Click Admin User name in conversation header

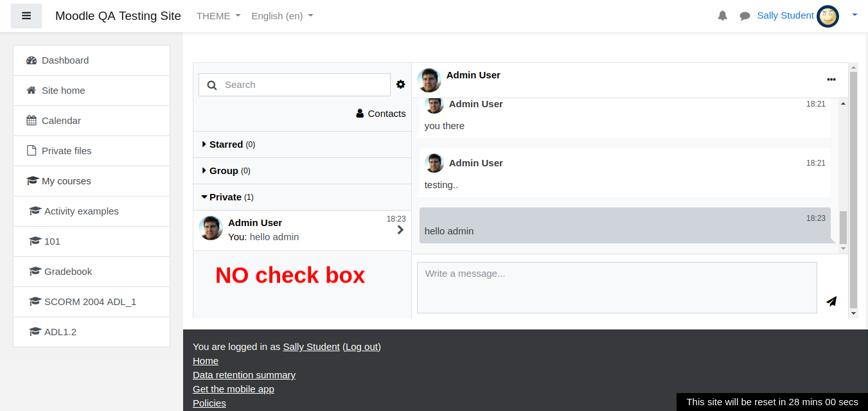click(474, 75)
